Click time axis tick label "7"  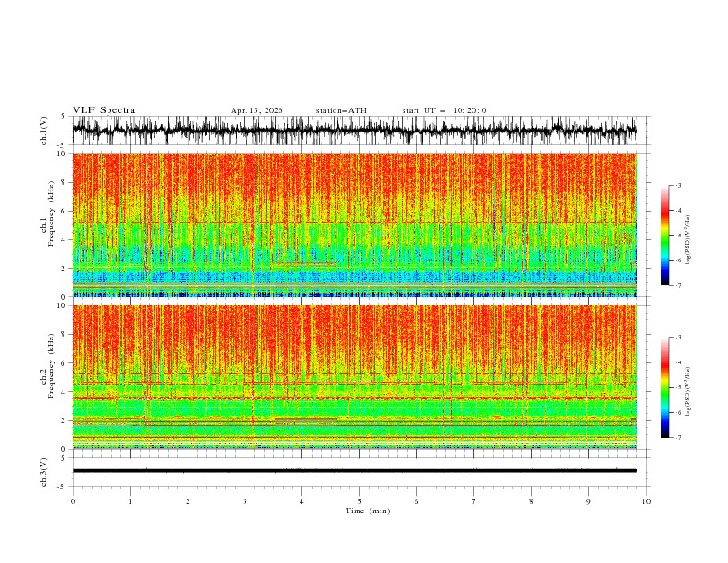point(474,501)
